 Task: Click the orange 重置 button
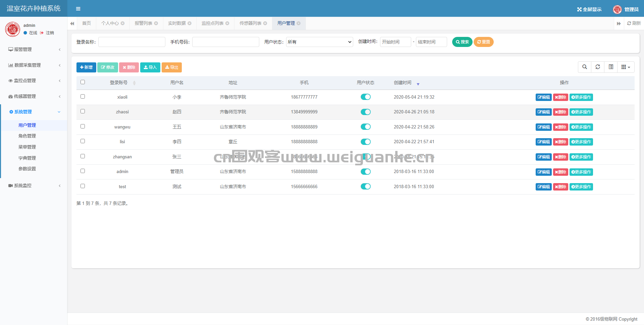pos(484,42)
